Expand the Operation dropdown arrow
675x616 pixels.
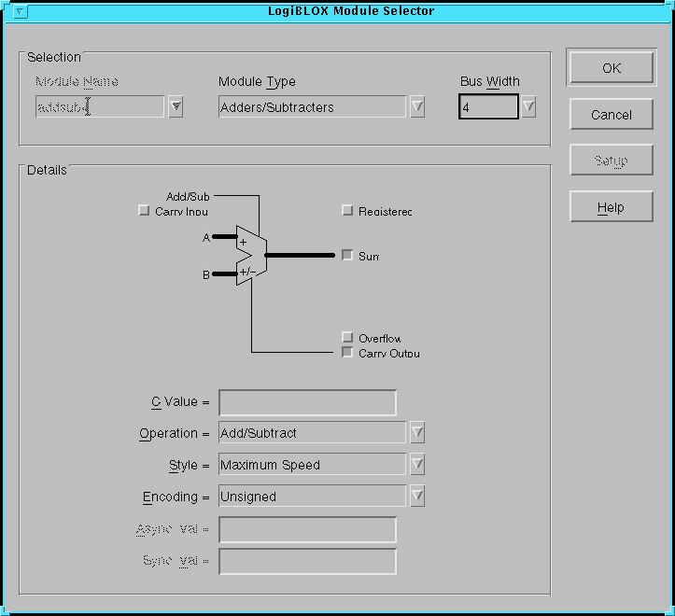click(417, 433)
